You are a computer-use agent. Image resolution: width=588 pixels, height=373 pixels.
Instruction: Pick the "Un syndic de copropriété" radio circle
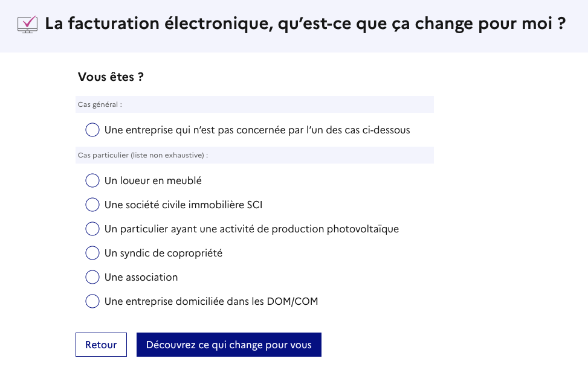point(92,253)
